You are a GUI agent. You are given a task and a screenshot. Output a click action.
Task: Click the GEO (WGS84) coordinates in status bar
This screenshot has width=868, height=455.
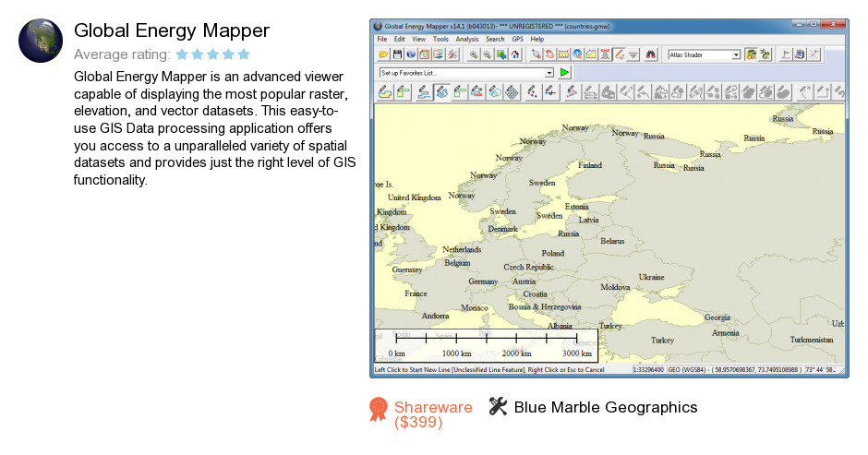tap(735, 370)
